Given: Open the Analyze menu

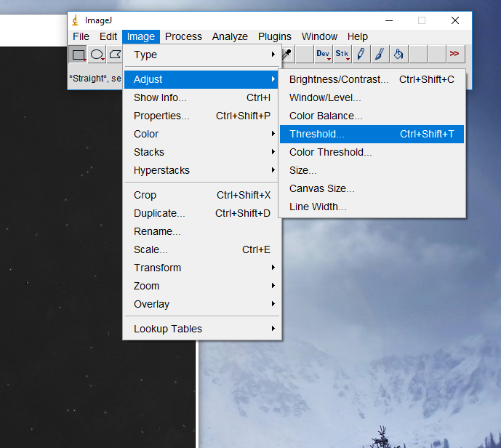Looking at the screenshot, I should click(230, 36).
